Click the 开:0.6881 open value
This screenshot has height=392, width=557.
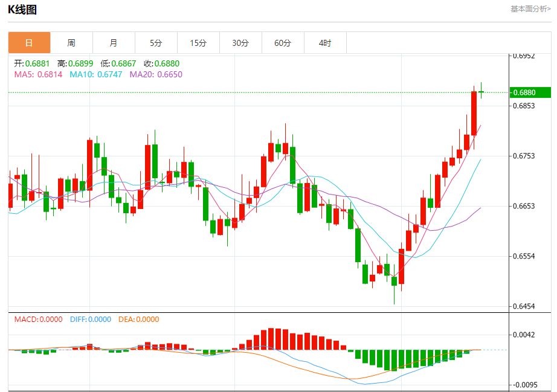point(32,63)
